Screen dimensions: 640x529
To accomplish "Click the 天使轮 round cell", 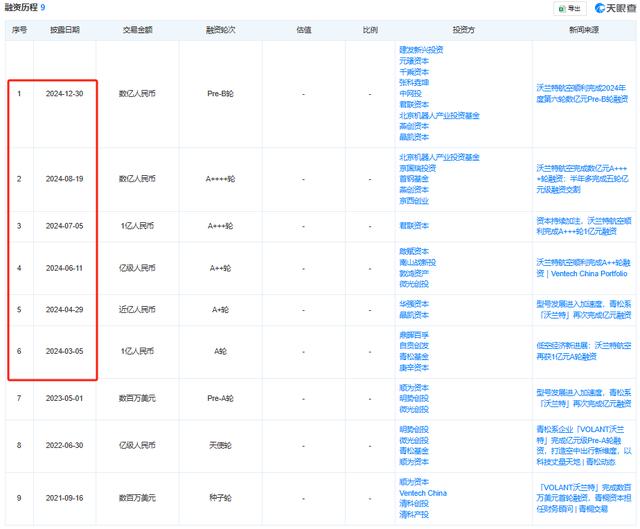I will pos(220,445).
